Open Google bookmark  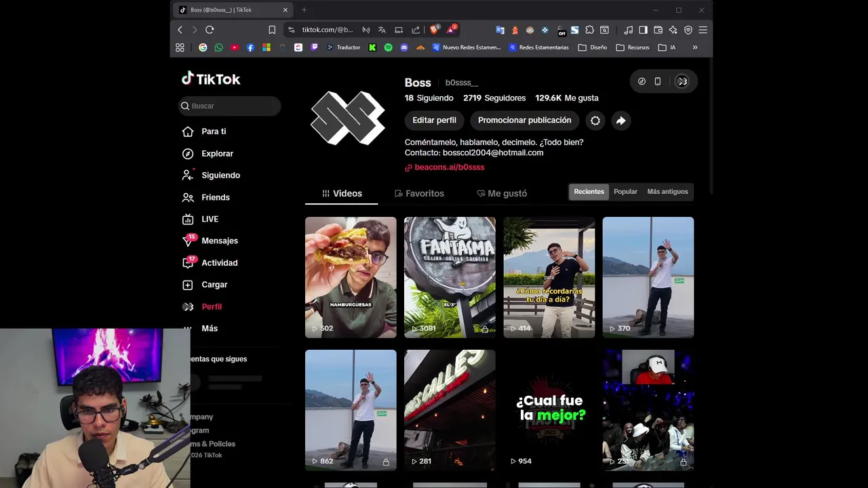[x=203, y=47]
